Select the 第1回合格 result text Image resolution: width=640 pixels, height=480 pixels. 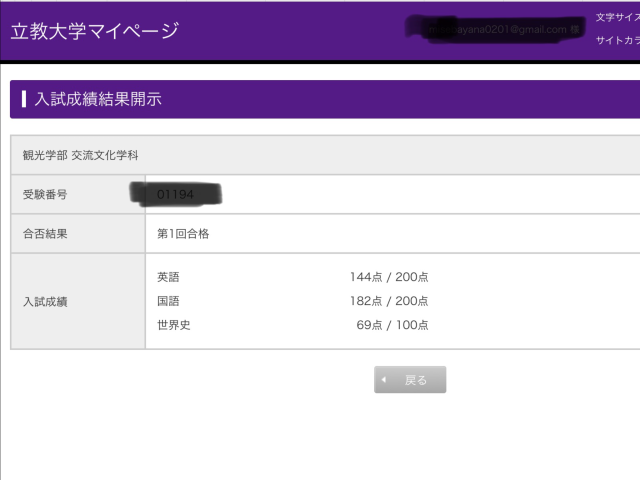click(183, 234)
